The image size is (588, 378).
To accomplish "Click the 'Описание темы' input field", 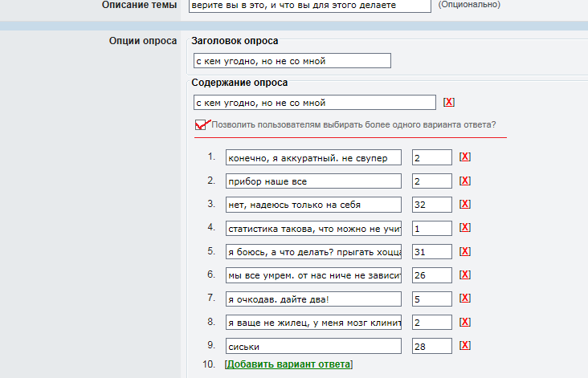I will point(310,6).
